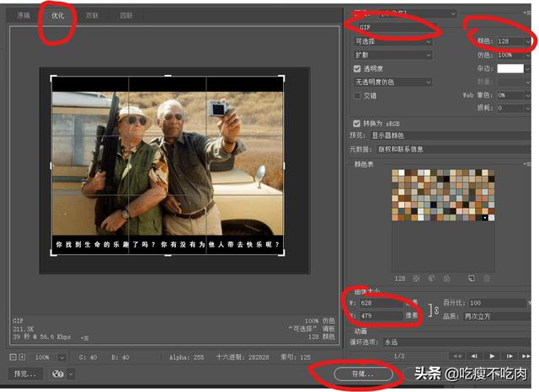
Task: Enable the 交错 interlaced checkbox
Action: [x=357, y=96]
